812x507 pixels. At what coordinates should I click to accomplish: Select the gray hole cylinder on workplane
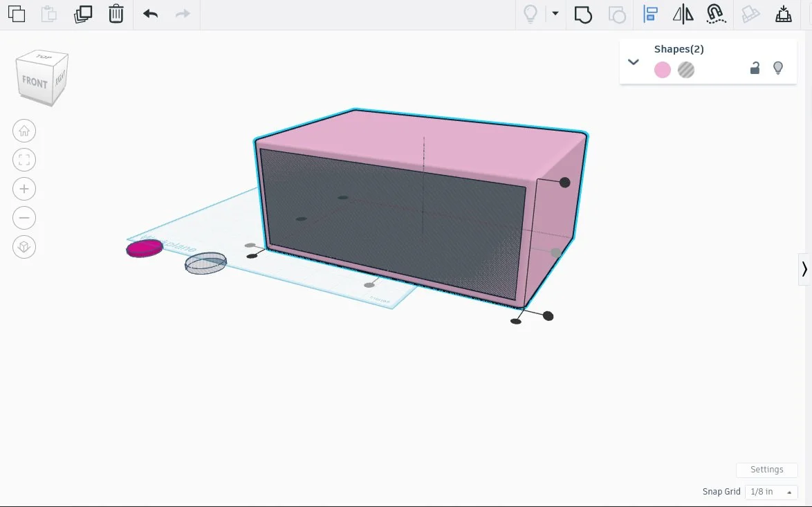click(x=205, y=263)
